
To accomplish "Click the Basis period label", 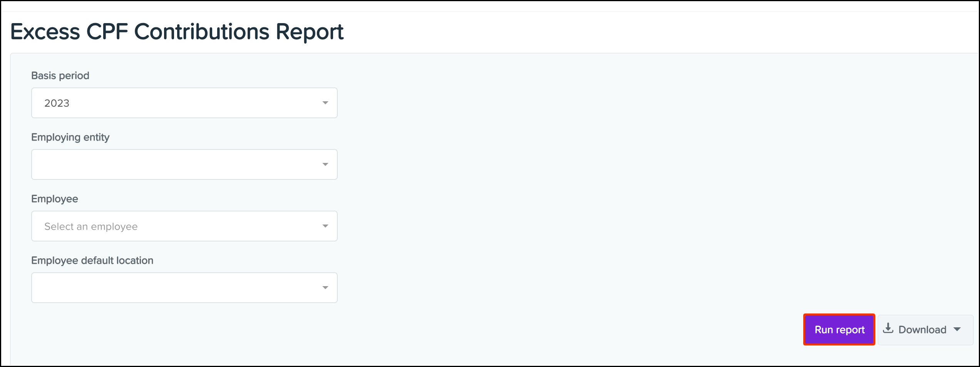I will [x=60, y=75].
